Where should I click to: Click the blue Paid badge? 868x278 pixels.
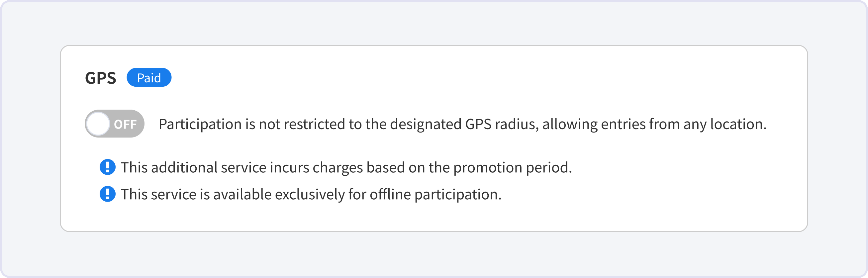pyautogui.click(x=149, y=77)
